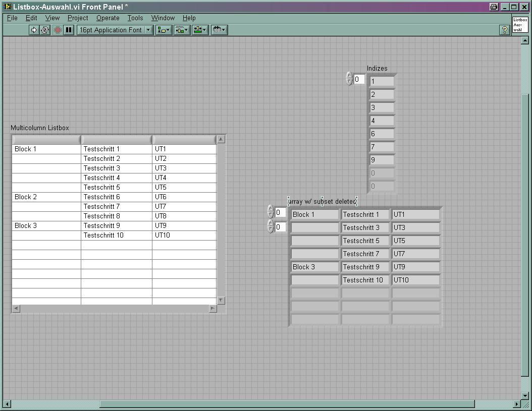The width and height of the screenshot is (532, 411).
Task: Click the print icon in title bar
Action: coord(494,7)
